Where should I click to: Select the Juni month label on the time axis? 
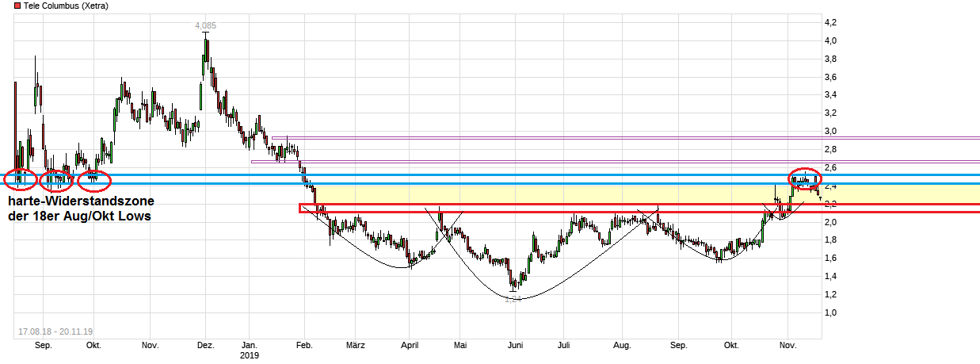tap(516, 346)
